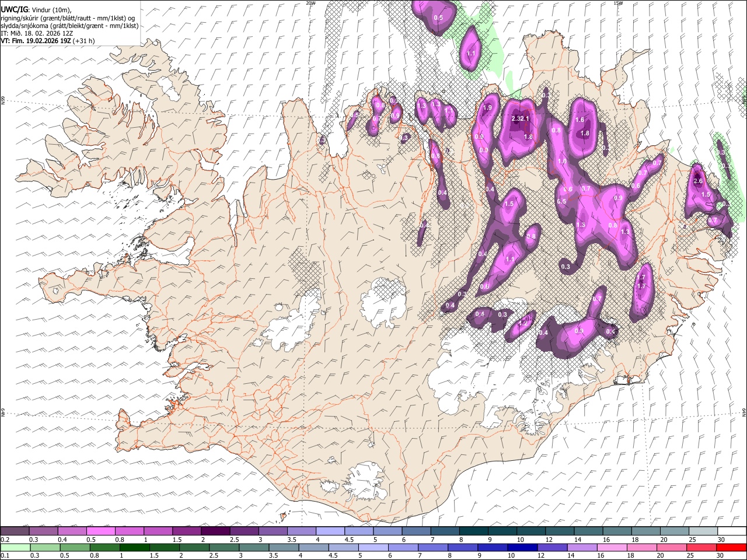Image resolution: width=747 pixels, height=560 pixels.
Task: Click the '30' label under the snow scale
Action: (721, 540)
